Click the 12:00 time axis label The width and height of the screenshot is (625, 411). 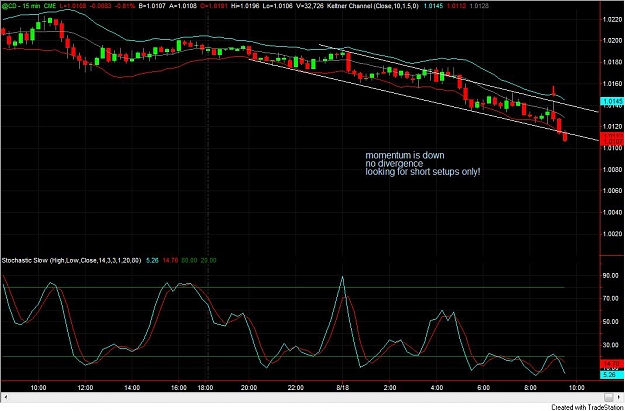pyautogui.click(x=85, y=387)
